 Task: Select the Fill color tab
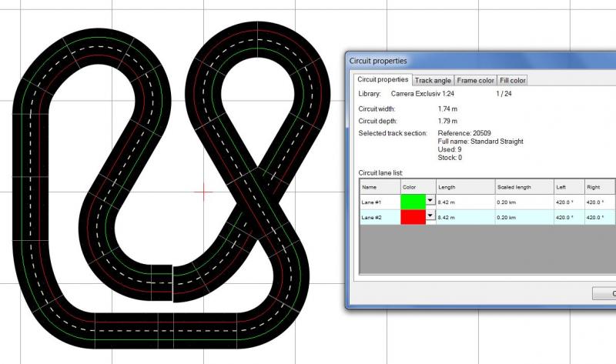pos(512,80)
